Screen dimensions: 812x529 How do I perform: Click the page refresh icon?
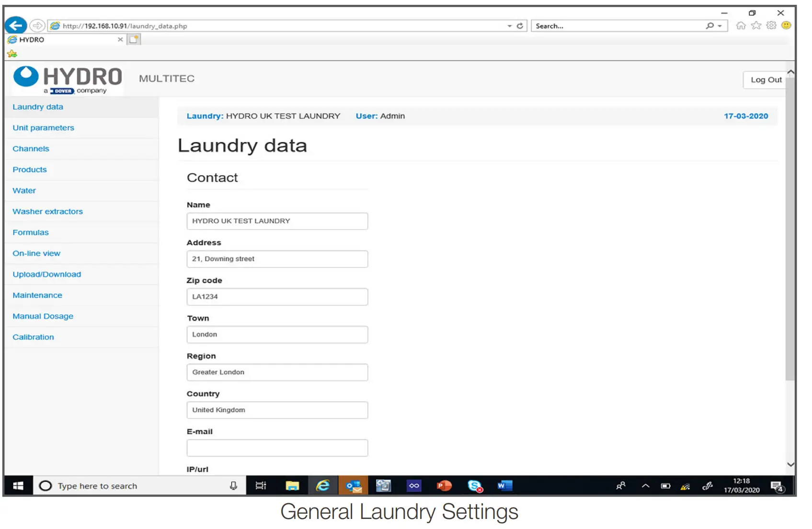pyautogui.click(x=520, y=26)
